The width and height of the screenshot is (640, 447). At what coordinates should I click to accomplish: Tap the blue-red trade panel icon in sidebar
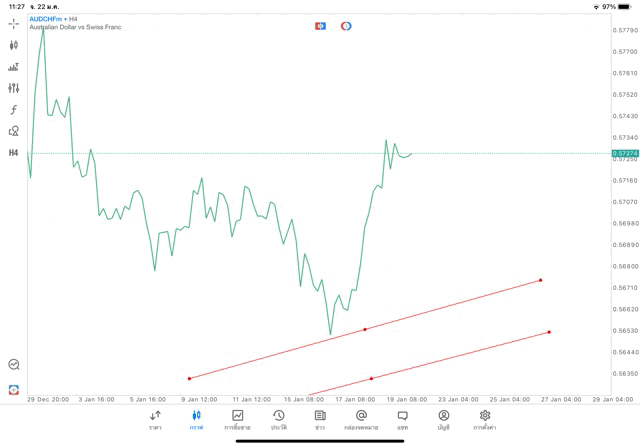[x=14, y=389]
